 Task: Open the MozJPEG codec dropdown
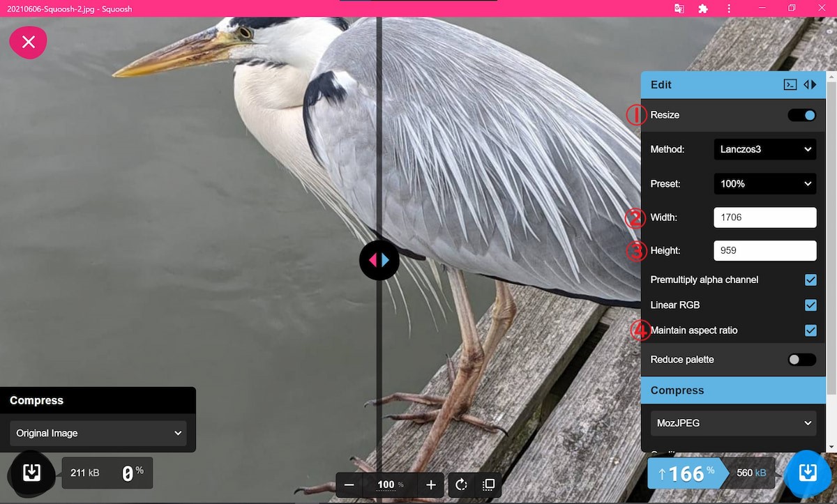coord(734,422)
